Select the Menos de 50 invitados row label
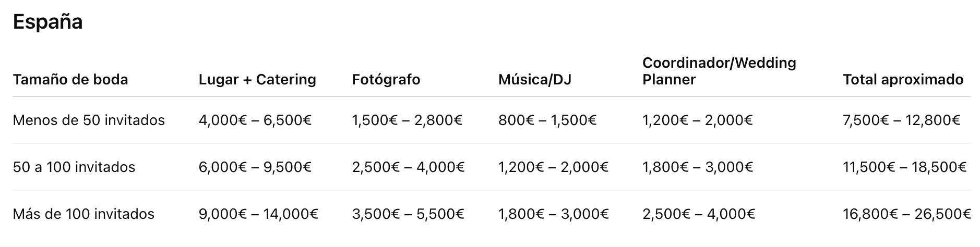Image resolution: width=980 pixels, height=247 pixels. (89, 120)
